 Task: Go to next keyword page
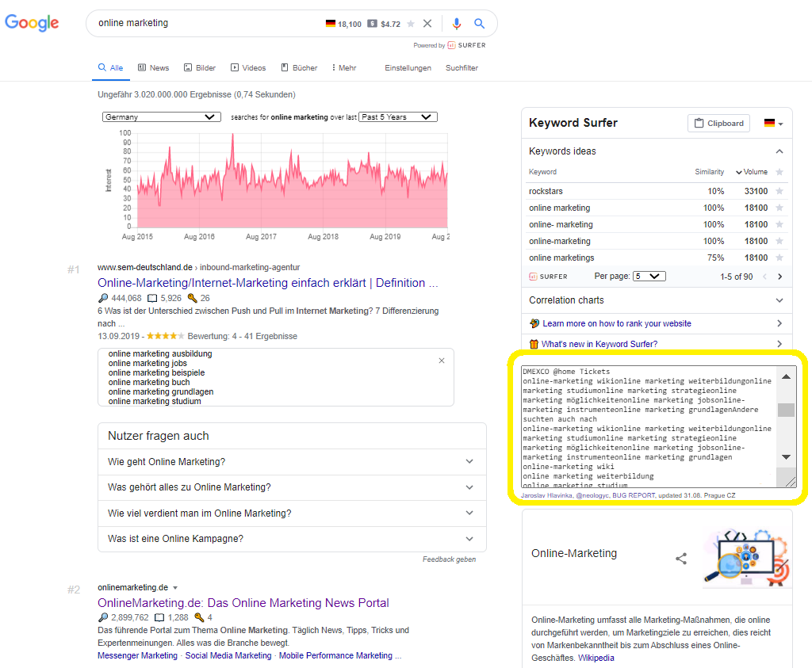point(780,277)
